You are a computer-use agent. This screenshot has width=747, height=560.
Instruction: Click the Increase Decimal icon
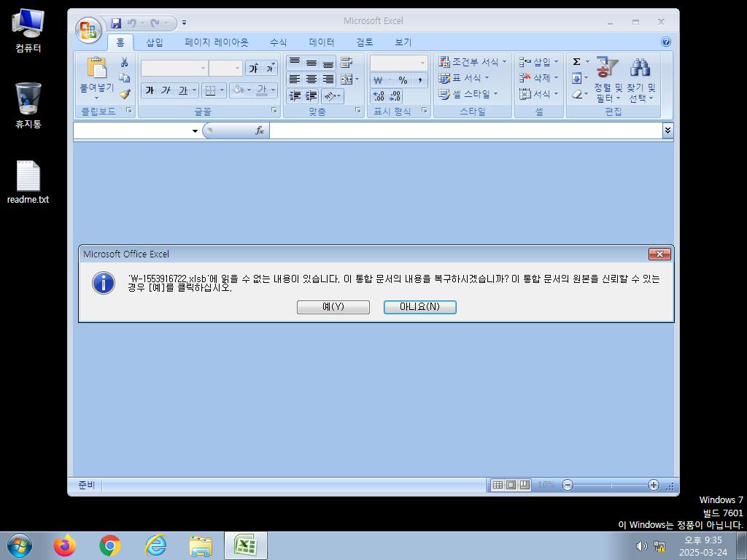[x=379, y=96]
